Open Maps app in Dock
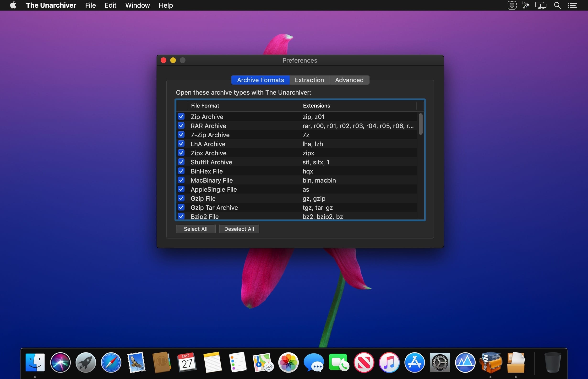Viewport: 588px width, 379px height. pos(263,363)
